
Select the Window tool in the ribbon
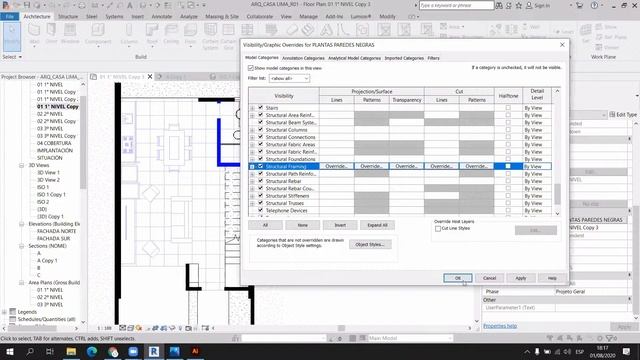click(70, 33)
